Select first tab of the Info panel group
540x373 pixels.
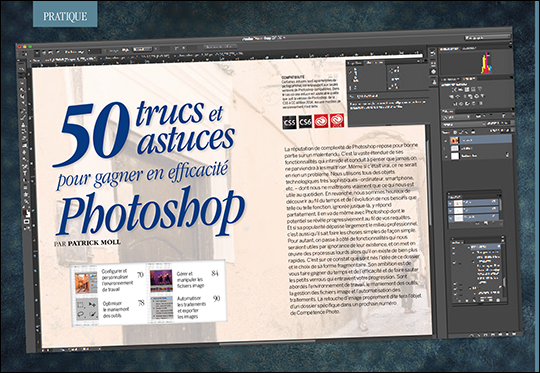pos(355,63)
